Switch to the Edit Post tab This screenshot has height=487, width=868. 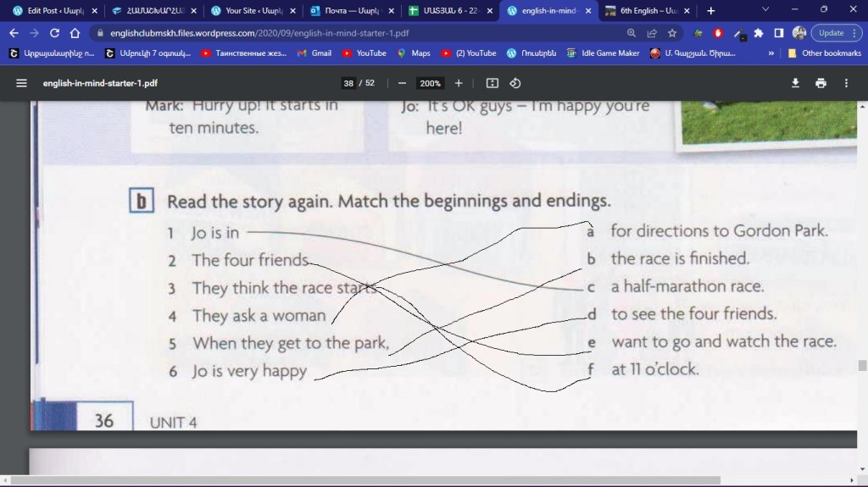(51, 11)
